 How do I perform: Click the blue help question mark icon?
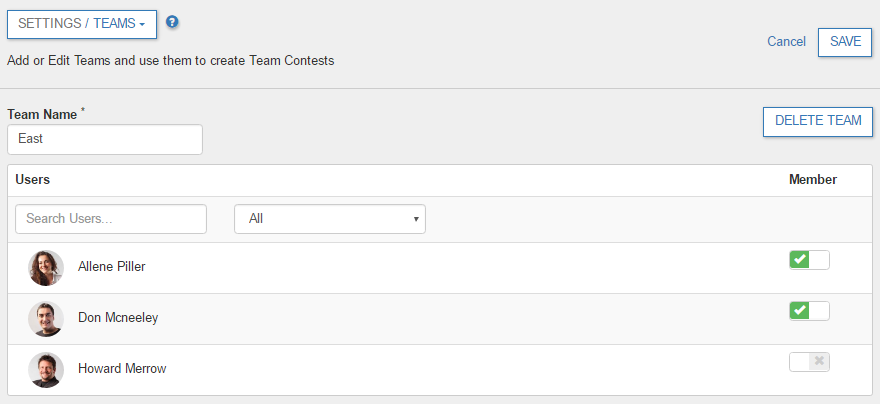172,22
